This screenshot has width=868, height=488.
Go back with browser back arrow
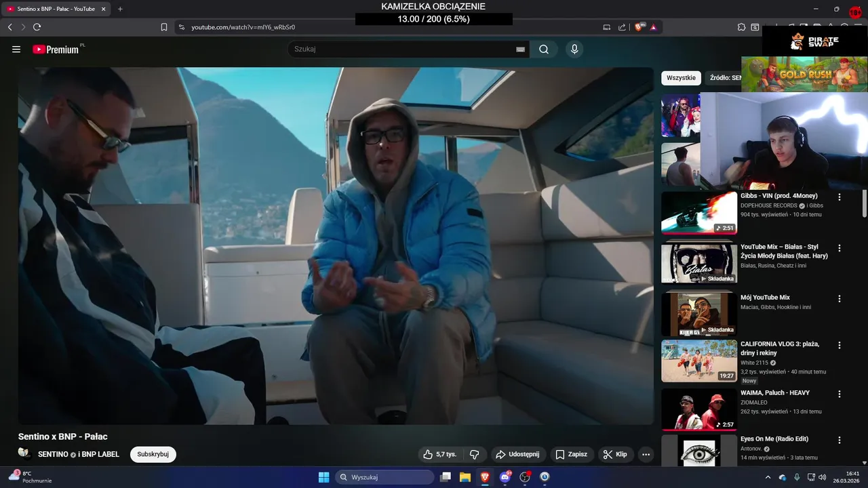(x=9, y=27)
